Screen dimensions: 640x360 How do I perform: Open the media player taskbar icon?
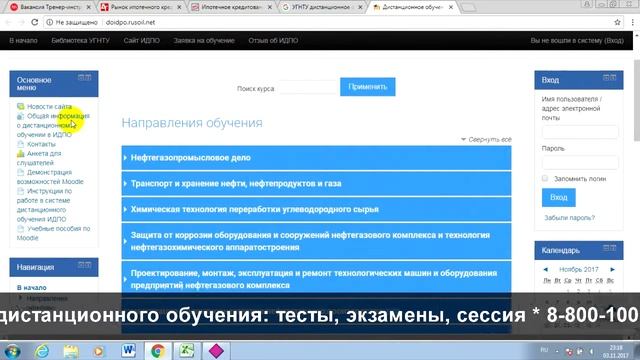point(99,351)
